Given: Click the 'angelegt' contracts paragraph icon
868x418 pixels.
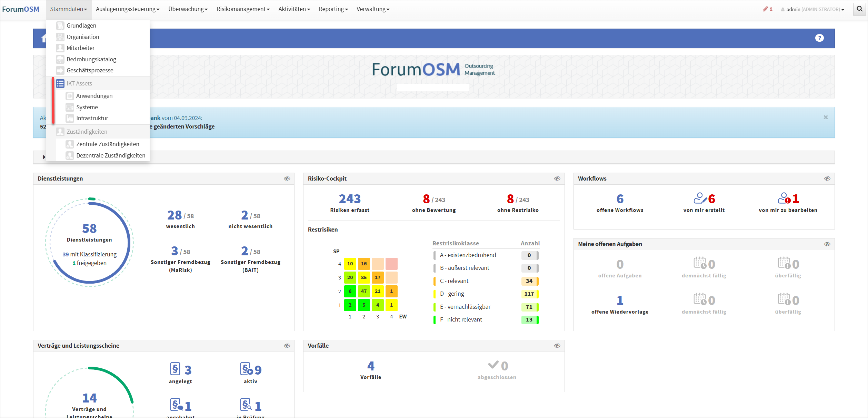Looking at the screenshot, I should 175,369.
